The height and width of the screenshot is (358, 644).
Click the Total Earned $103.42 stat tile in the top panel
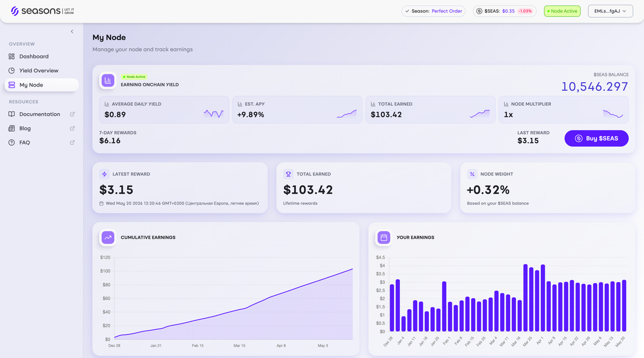point(430,110)
